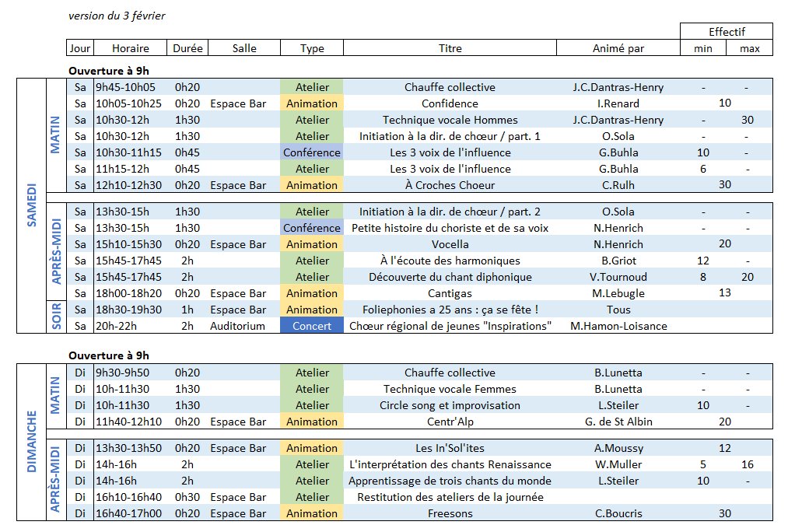788x532 pixels.
Task: Click the "M.Hamon-Loisance" presenter cell
Action: click(x=618, y=326)
